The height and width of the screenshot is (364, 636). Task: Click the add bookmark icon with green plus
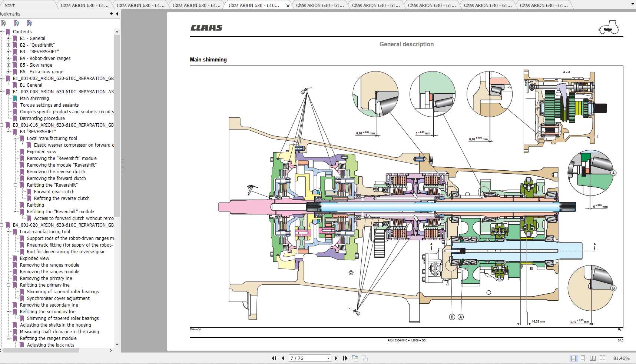coord(17,23)
